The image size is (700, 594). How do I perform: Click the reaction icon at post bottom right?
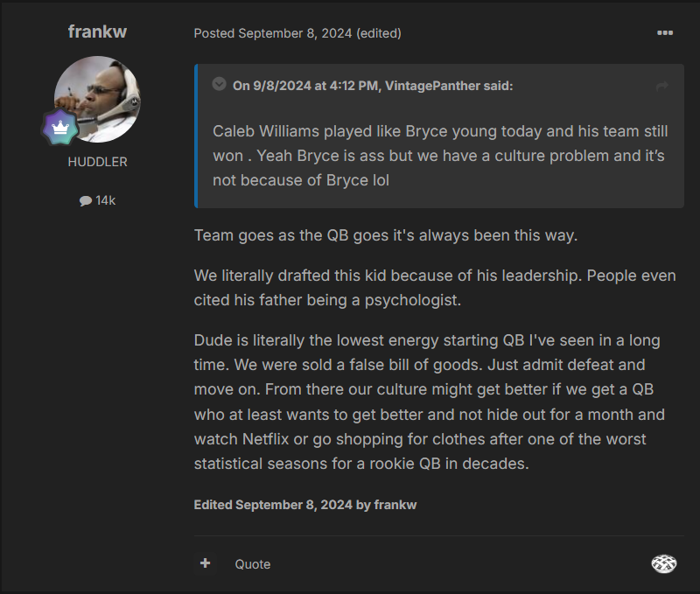coord(664,563)
